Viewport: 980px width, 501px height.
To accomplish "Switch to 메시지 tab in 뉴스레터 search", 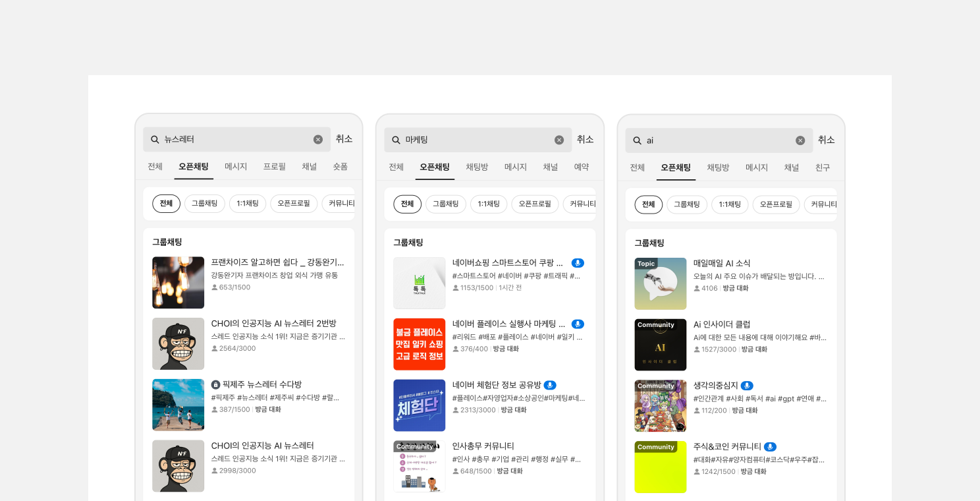I will (x=236, y=167).
